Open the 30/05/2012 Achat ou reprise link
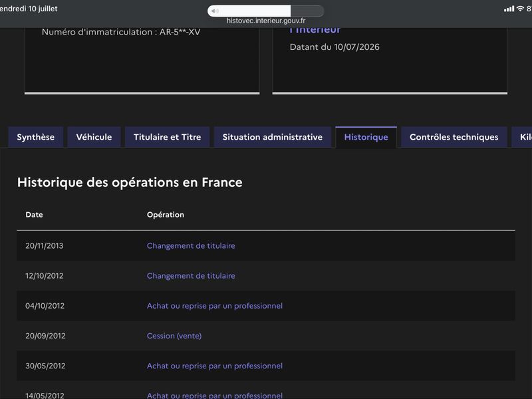This screenshot has width=532, height=399. click(215, 366)
